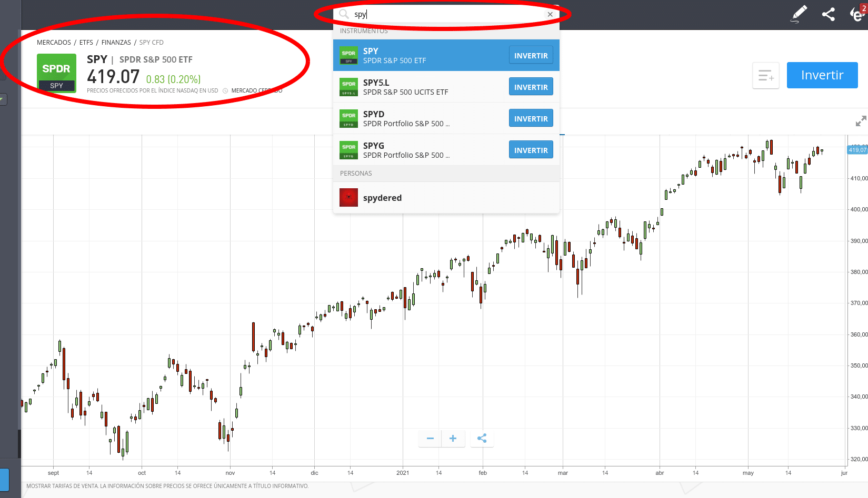Image resolution: width=868 pixels, height=498 pixels.
Task: Click Invertir for SPY5.L UCITS ETF
Action: [x=531, y=87]
